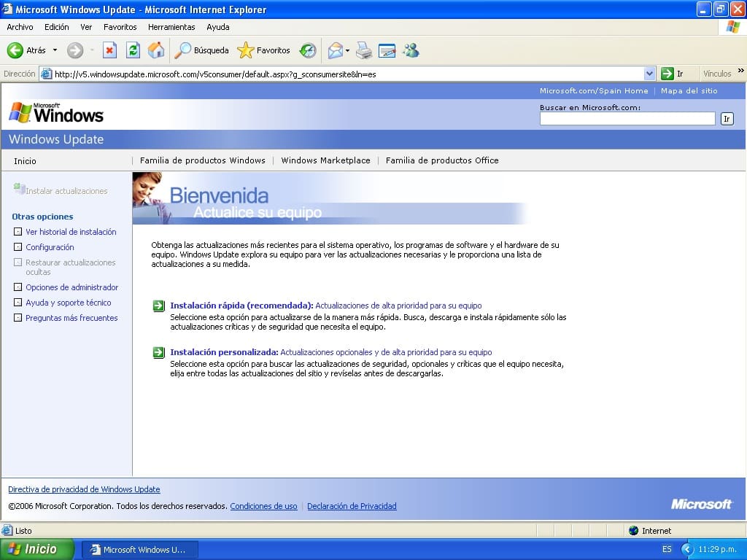The width and height of the screenshot is (747, 560).
Task: Click the ES language indicator in taskbar
Action: tap(667, 549)
